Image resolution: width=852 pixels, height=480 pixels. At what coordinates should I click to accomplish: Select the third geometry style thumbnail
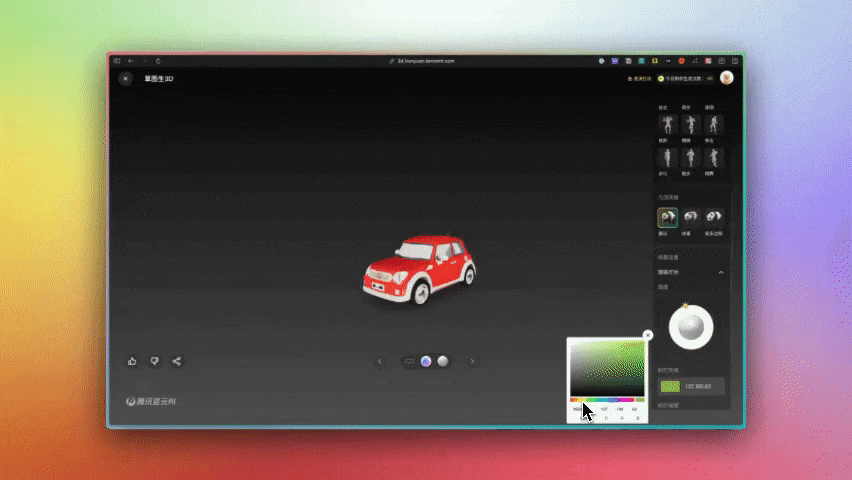pyautogui.click(x=713, y=218)
